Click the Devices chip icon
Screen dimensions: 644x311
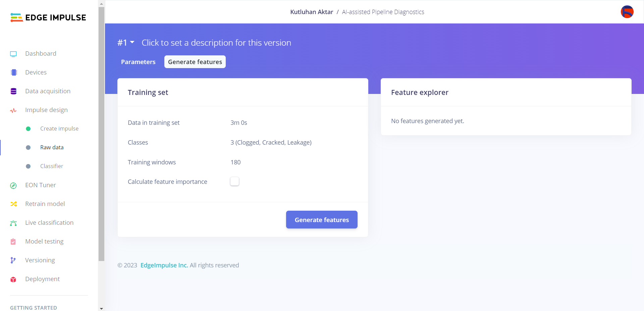[x=14, y=72]
